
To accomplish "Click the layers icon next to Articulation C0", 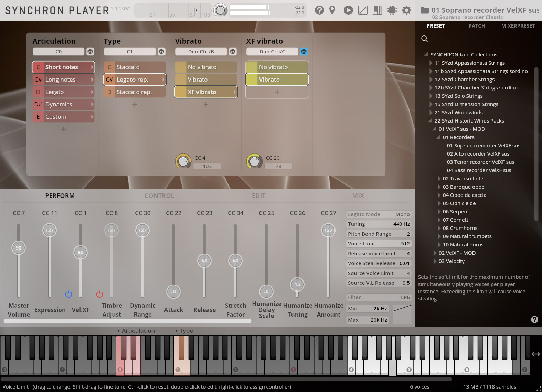I will pos(90,52).
